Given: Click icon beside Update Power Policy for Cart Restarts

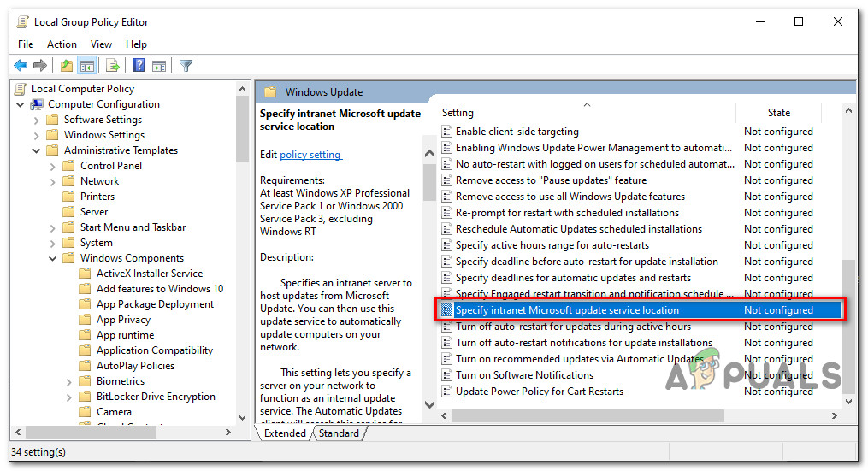Looking at the screenshot, I should pyautogui.click(x=446, y=392).
